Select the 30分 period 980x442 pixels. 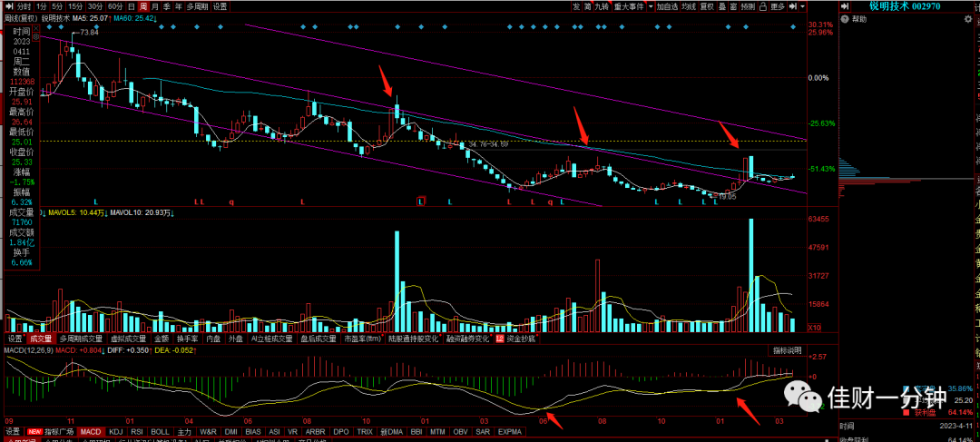coord(95,6)
